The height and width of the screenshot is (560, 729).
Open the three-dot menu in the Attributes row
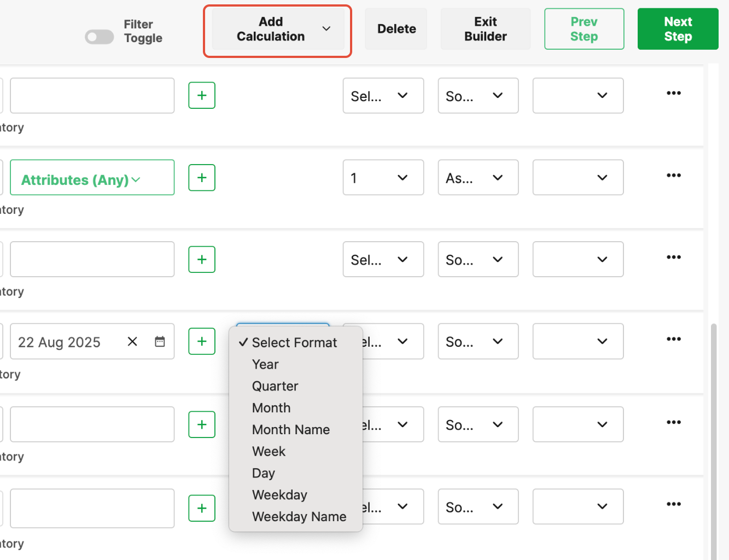click(673, 176)
